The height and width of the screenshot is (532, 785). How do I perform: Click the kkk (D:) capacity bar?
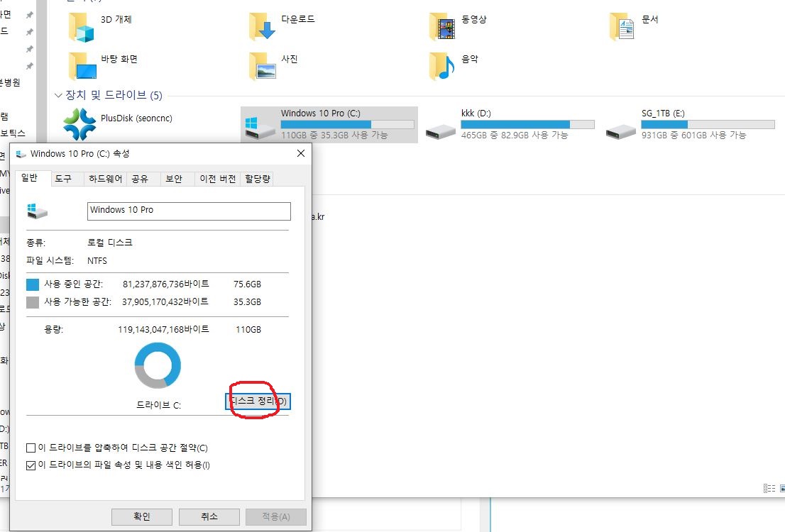pos(527,125)
